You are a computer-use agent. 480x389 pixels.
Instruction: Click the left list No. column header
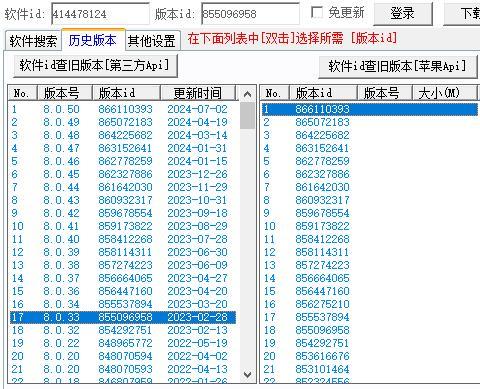(x=23, y=93)
